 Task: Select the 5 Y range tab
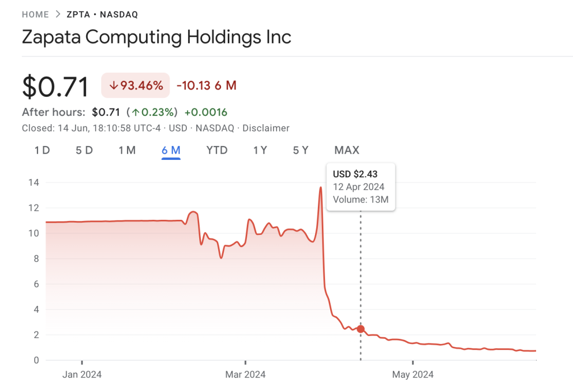point(300,150)
